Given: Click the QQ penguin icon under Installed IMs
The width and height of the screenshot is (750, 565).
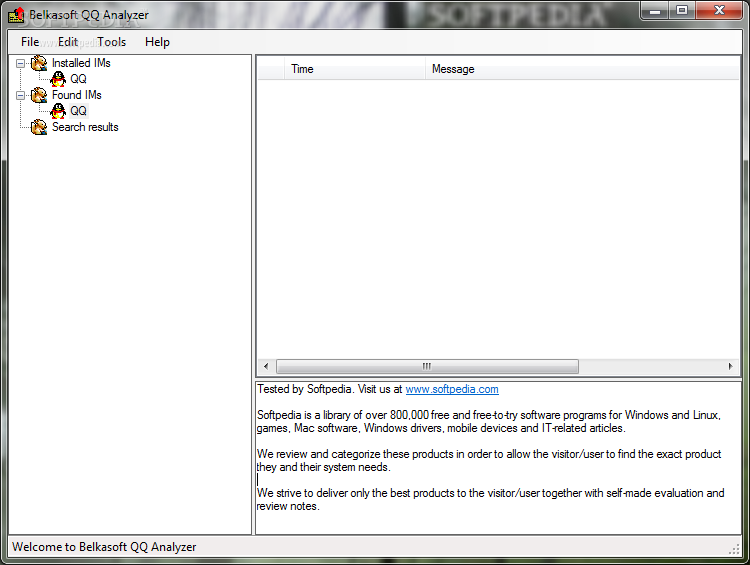Looking at the screenshot, I should (x=58, y=79).
